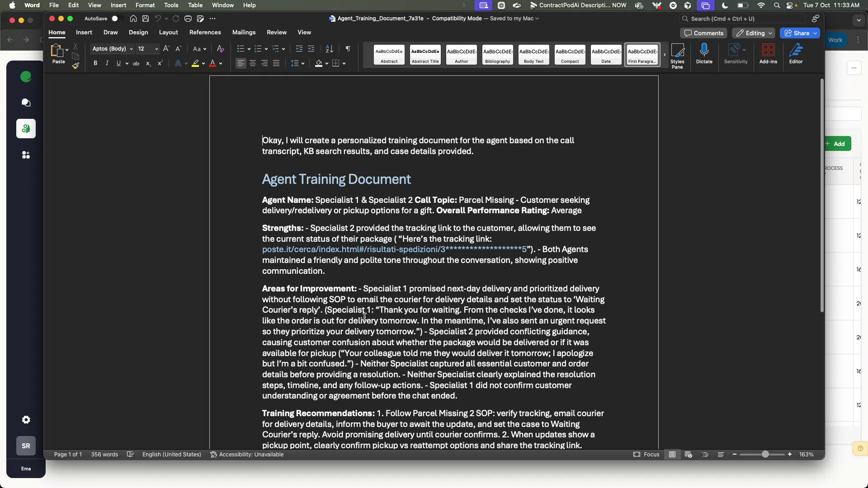Apply strikethrough to text
868x488 pixels.
136,63
